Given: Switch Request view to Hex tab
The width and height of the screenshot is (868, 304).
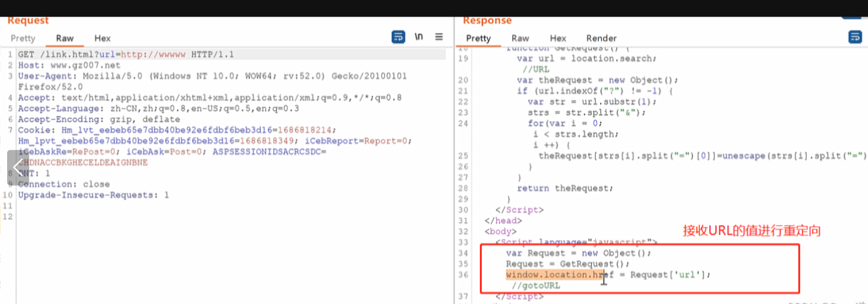Looking at the screenshot, I should (102, 38).
